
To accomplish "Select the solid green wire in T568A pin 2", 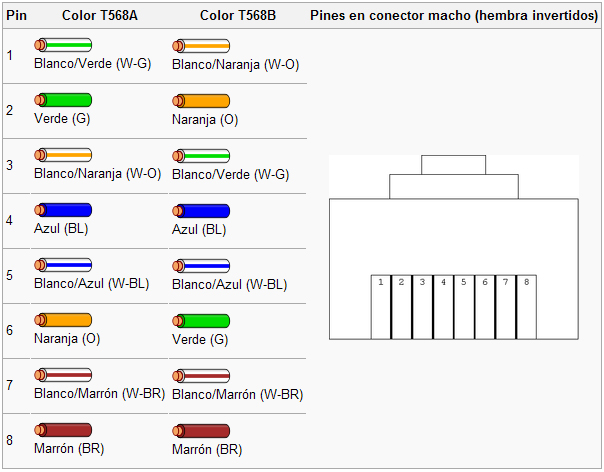I will pyautogui.click(x=63, y=100).
